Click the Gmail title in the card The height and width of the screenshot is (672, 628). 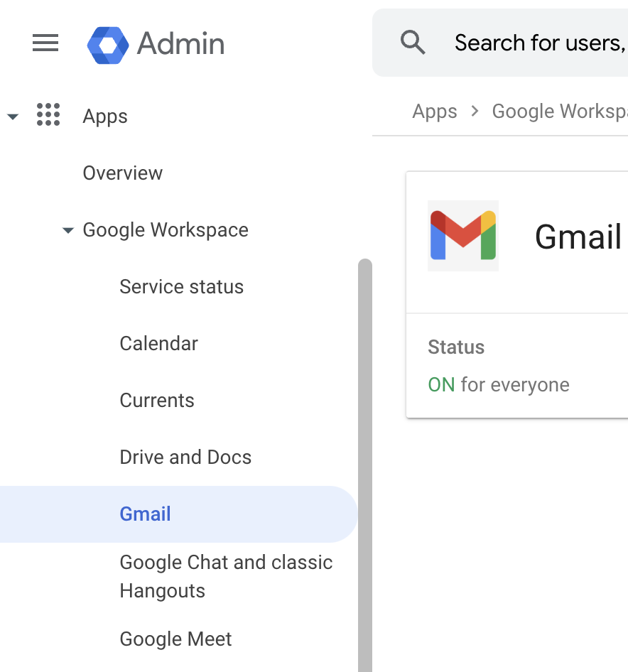(578, 237)
